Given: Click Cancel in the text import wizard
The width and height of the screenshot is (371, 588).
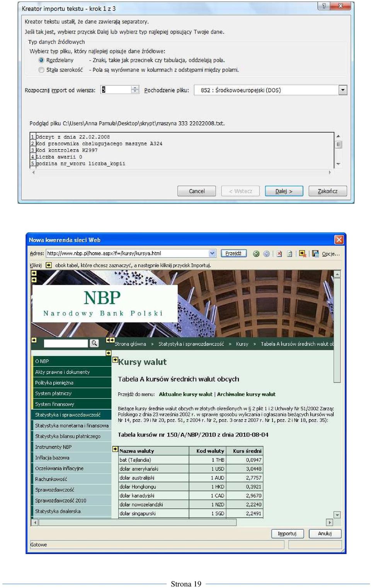Looking at the screenshot, I should [x=197, y=191].
